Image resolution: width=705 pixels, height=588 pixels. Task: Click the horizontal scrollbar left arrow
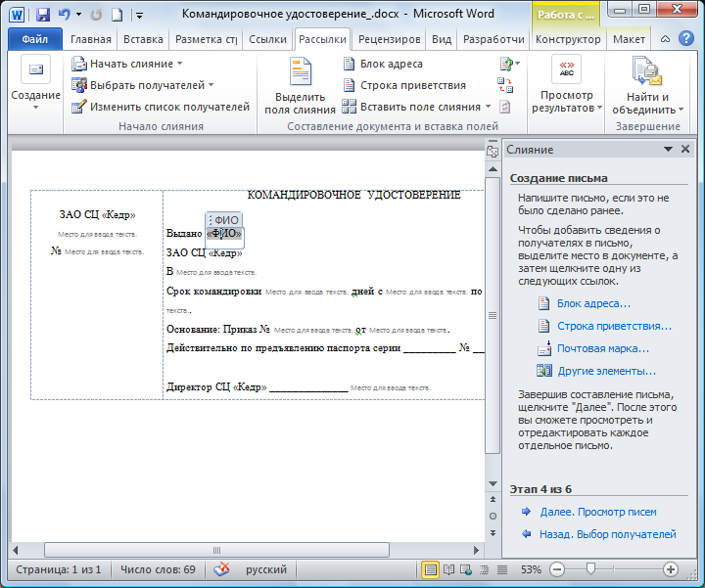tap(16, 550)
